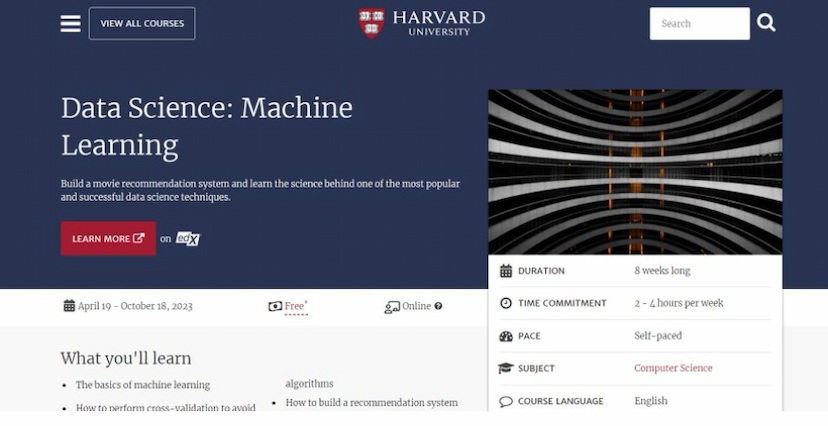The height and width of the screenshot is (426, 828).
Task: Click the Data Science: Machine Learning heading
Action: pos(207,126)
